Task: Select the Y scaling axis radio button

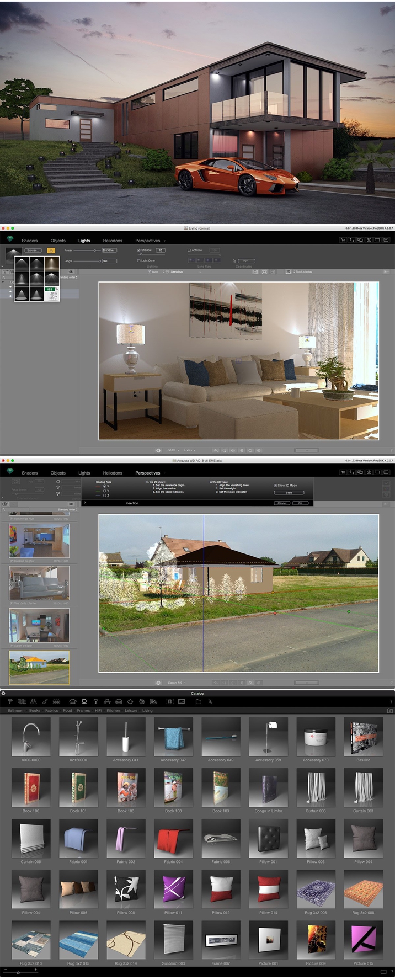Action: point(105,491)
